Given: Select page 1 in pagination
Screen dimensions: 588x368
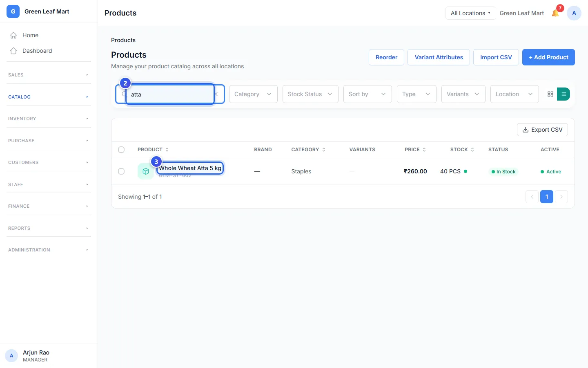Looking at the screenshot, I should click(547, 197).
